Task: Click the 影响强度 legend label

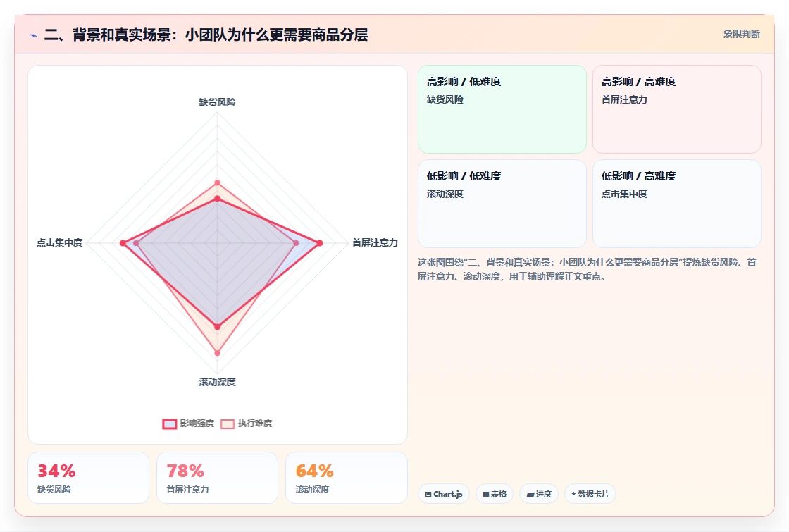Action: pos(197,423)
